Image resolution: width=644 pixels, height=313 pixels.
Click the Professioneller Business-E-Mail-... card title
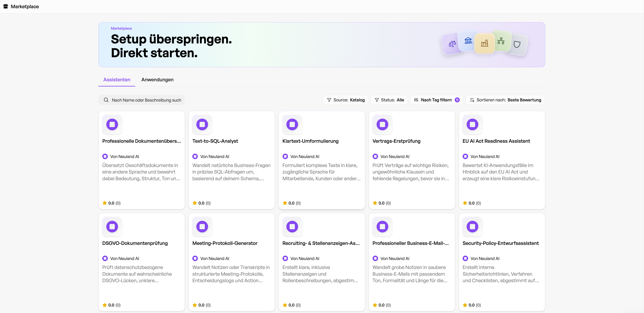tap(410, 243)
